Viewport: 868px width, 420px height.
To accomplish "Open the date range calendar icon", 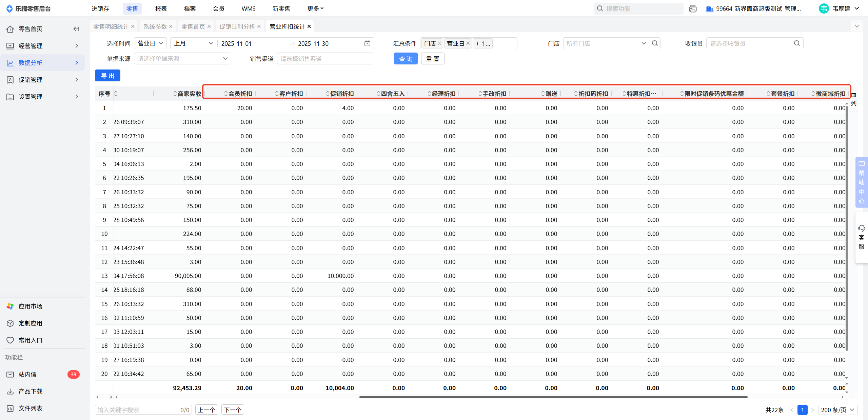I will (367, 43).
